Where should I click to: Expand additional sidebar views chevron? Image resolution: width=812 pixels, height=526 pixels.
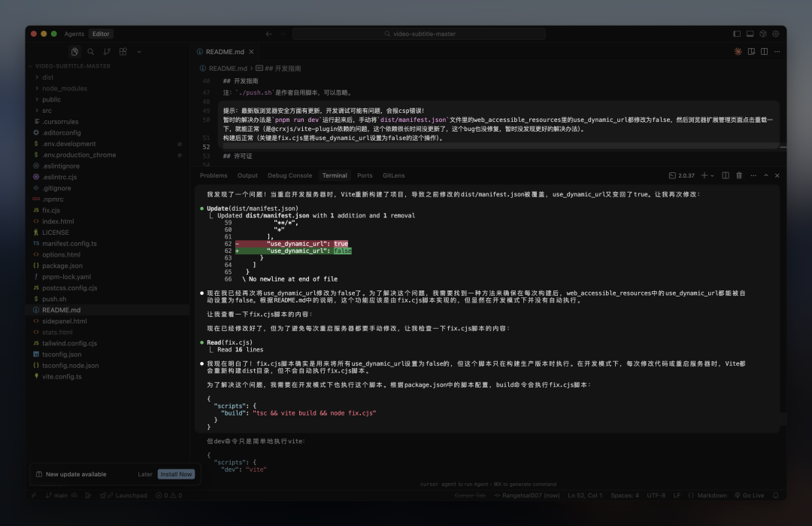coord(139,52)
